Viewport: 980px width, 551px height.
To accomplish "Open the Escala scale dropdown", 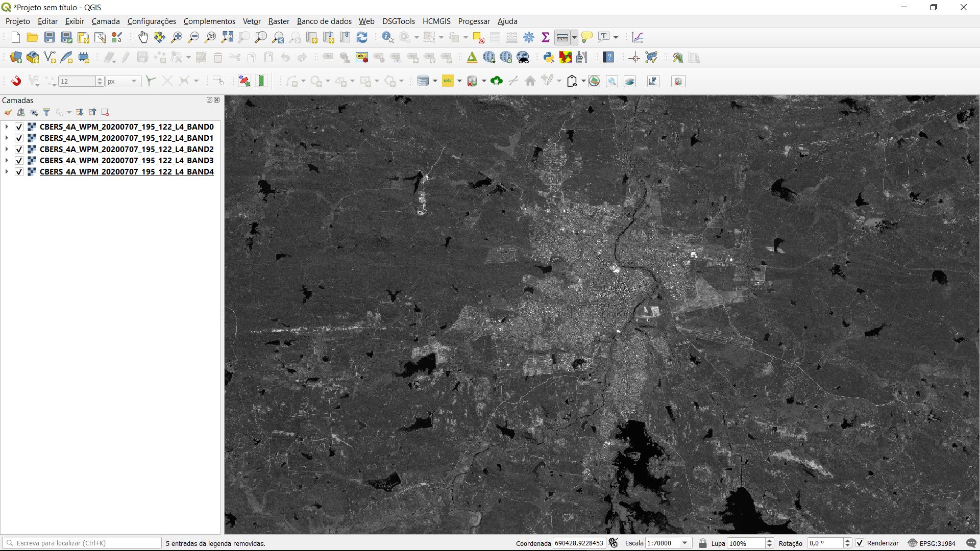I will pyautogui.click(x=685, y=543).
